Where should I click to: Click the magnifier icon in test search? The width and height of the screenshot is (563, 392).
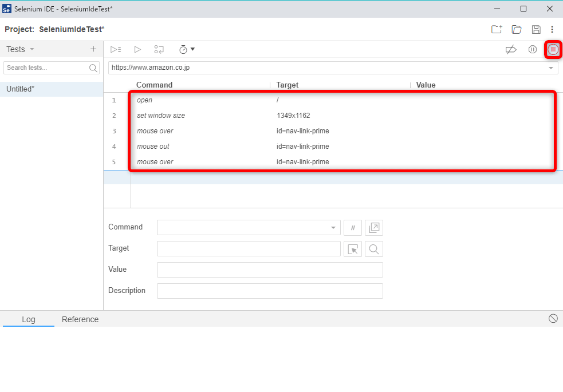(x=93, y=68)
